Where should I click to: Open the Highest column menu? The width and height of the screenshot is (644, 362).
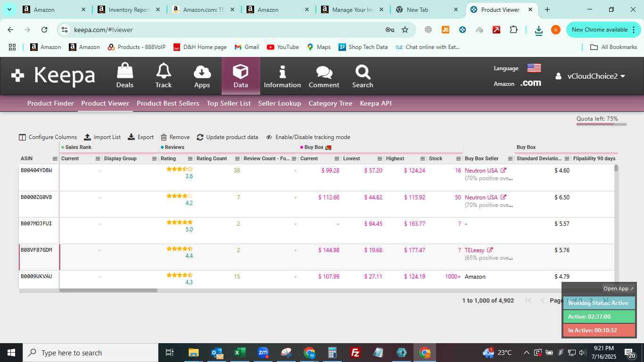[422, 159]
